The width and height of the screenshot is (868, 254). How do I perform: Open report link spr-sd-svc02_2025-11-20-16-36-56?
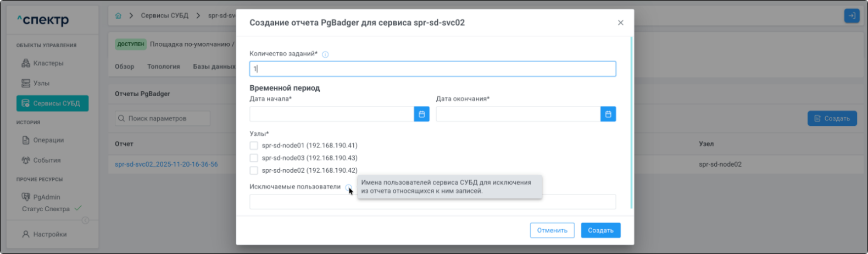click(x=166, y=164)
